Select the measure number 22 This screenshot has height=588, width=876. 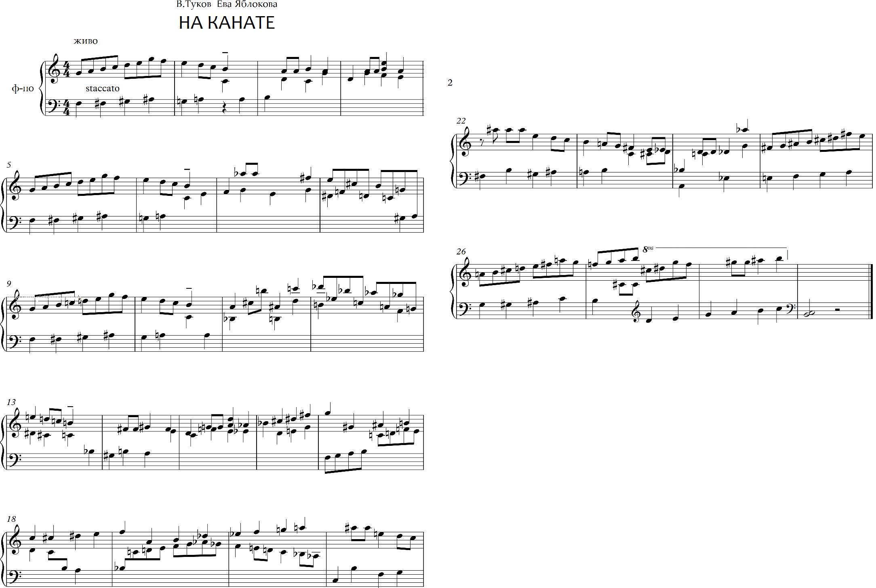point(461,120)
